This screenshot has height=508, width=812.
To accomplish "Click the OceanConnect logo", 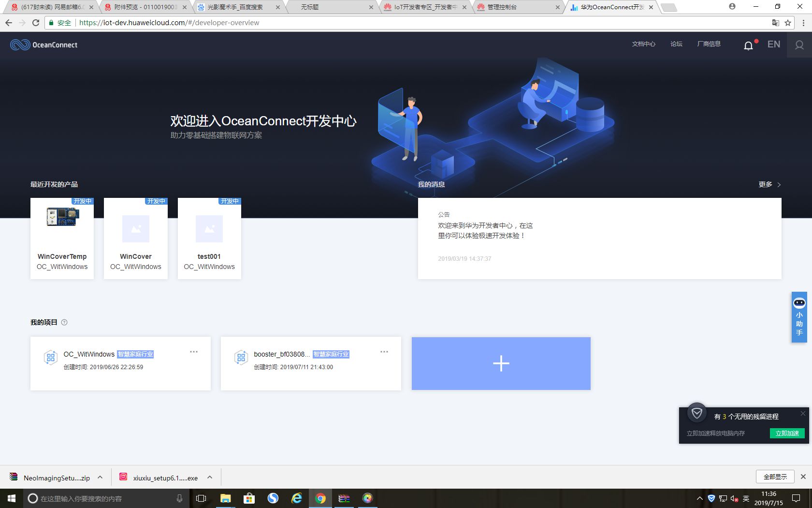I will point(43,45).
